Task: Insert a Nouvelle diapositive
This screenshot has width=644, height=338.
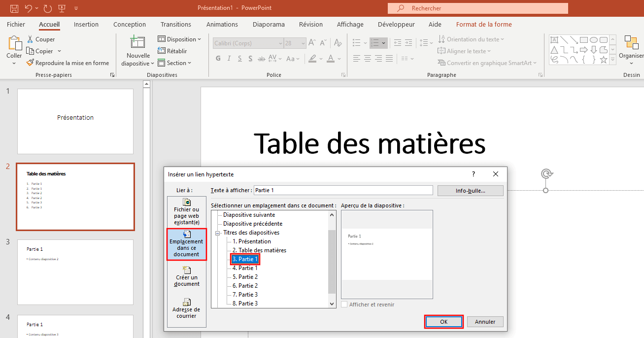Action: tap(138, 51)
